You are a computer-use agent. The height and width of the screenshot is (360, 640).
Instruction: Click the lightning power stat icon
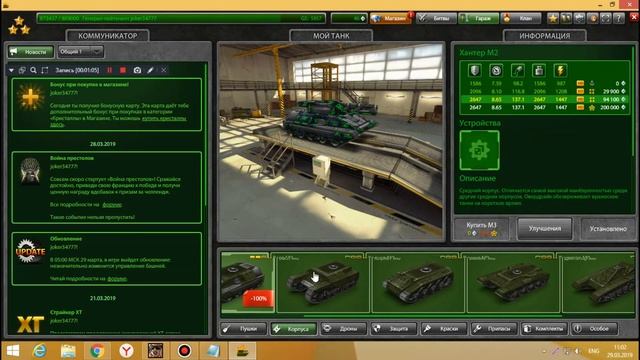point(560,71)
